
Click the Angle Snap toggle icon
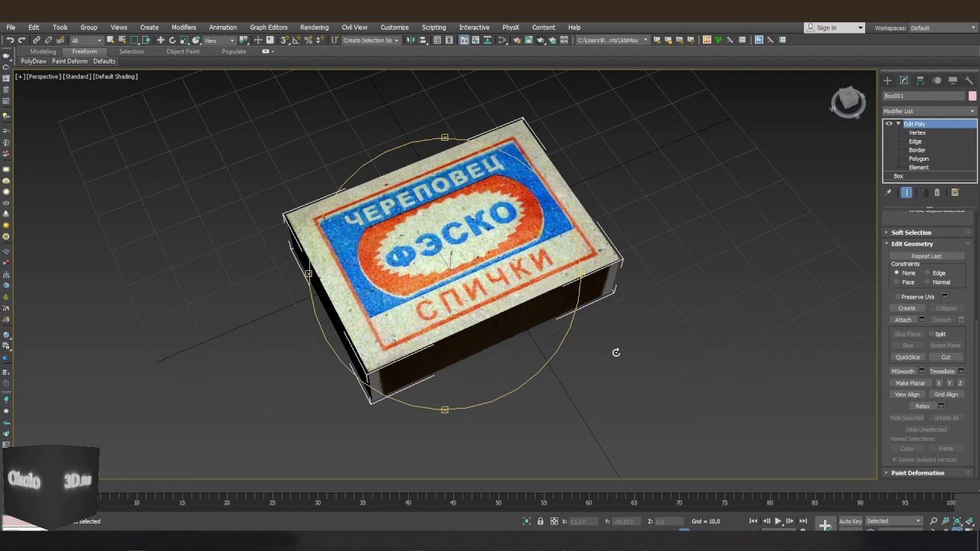coord(296,40)
